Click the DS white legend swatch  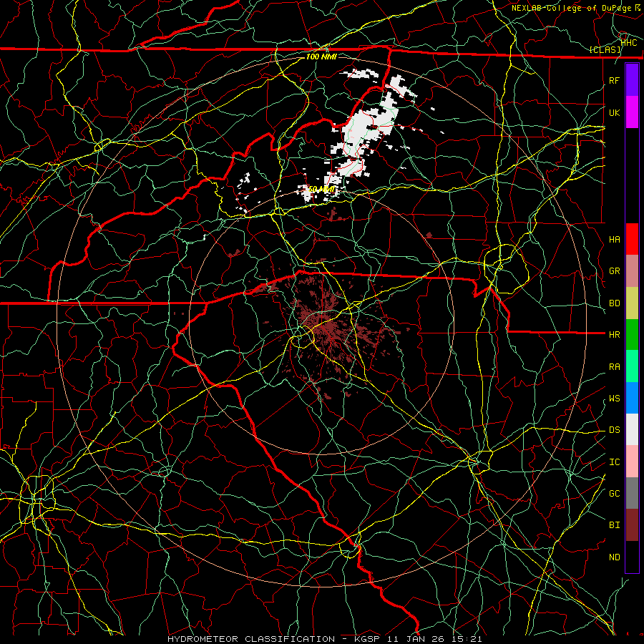[632, 429]
